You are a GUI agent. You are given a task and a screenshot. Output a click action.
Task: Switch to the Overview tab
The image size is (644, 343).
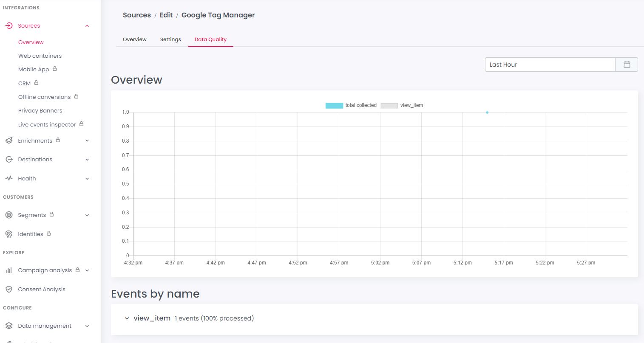pos(135,39)
